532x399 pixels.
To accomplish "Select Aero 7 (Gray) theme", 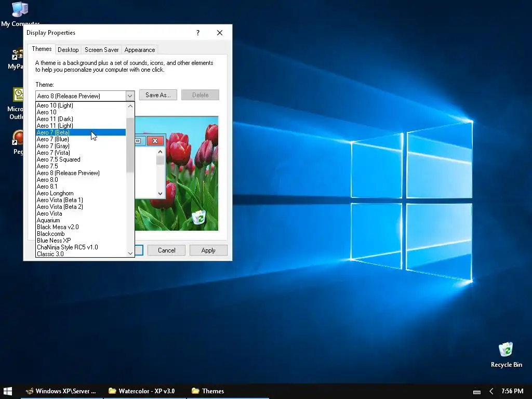I will [81, 146].
